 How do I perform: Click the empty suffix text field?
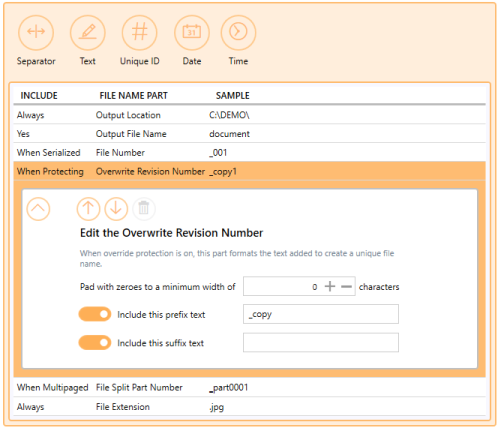click(x=321, y=342)
